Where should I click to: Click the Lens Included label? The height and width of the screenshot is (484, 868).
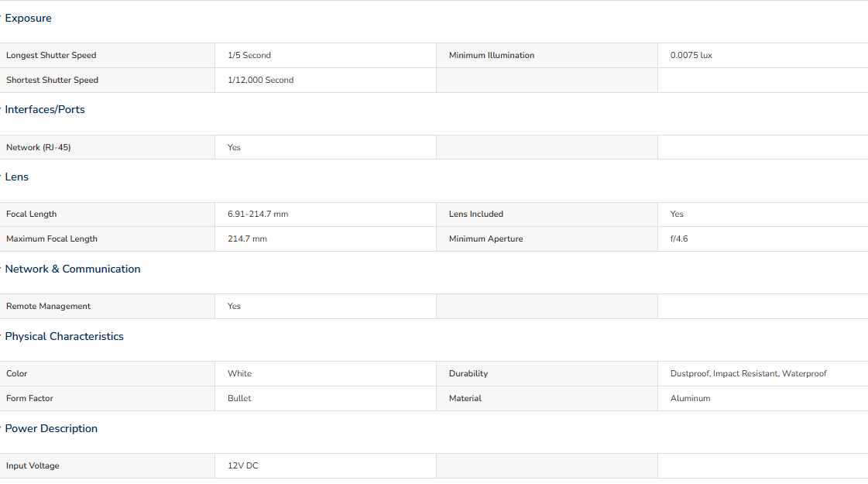[476, 215]
